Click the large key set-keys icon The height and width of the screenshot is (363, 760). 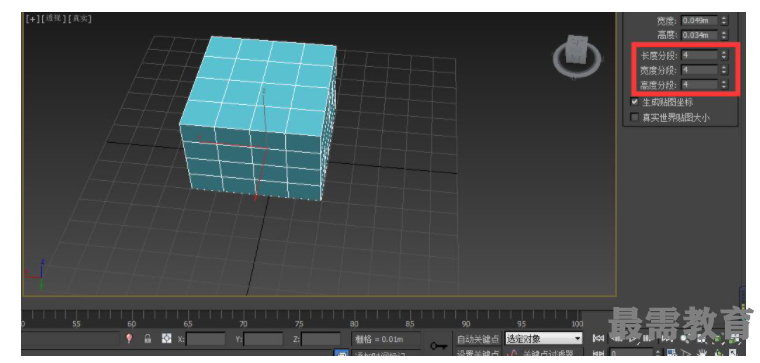[x=439, y=346]
